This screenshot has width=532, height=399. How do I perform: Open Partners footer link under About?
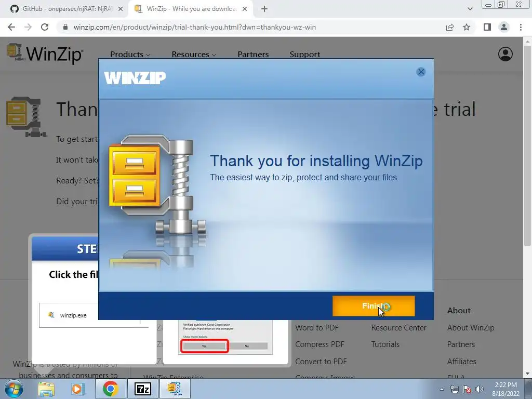click(x=461, y=344)
